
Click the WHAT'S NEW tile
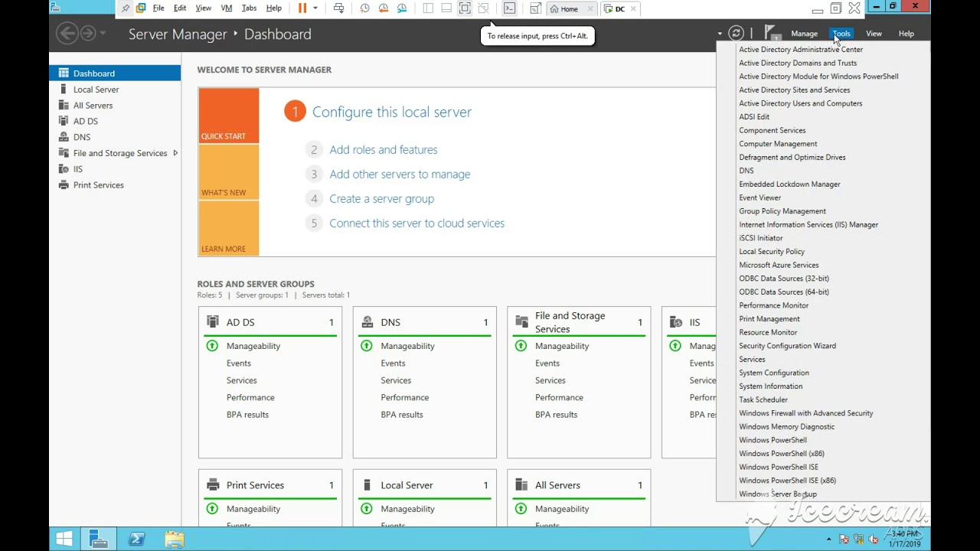point(228,172)
